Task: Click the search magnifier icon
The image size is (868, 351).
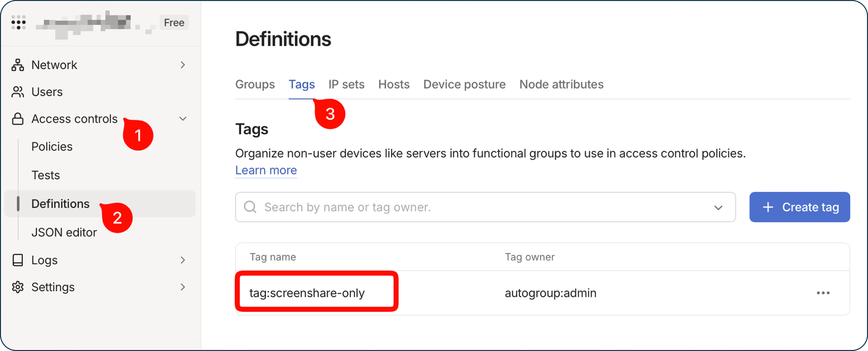Action: coord(250,207)
